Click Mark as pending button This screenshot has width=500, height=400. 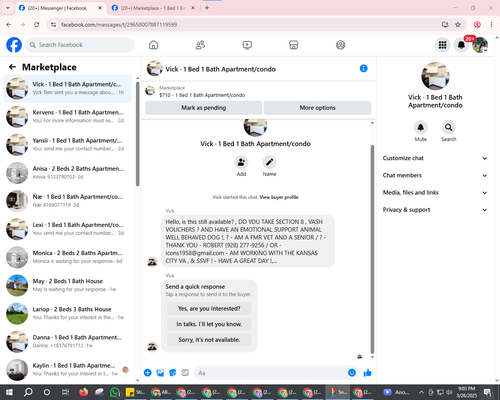pyautogui.click(x=204, y=108)
